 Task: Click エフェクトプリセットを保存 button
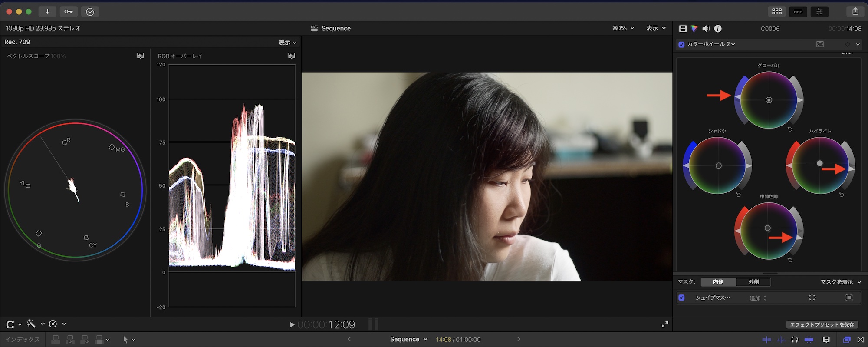click(x=822, y=324)
